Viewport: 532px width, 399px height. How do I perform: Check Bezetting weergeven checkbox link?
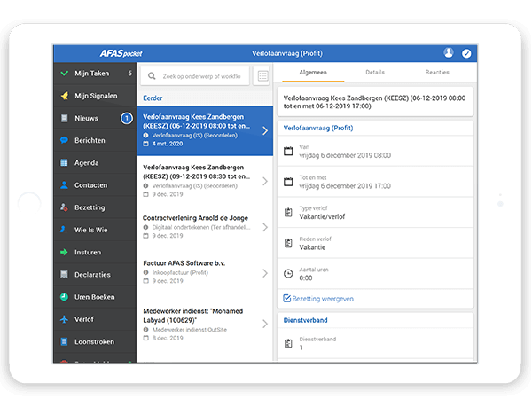click(318, 299)
